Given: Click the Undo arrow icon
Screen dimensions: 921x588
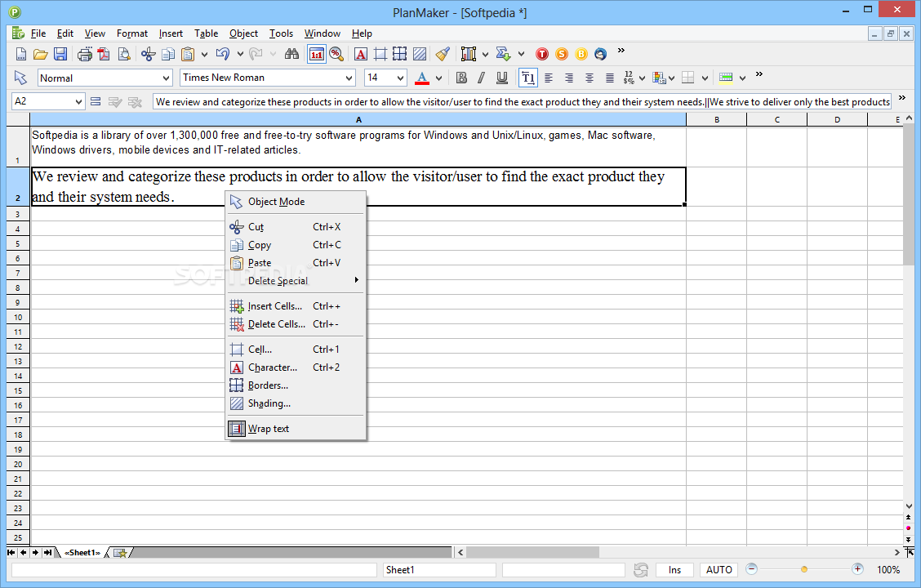Looking at the screenshot, I should click(x=222, y=55).
